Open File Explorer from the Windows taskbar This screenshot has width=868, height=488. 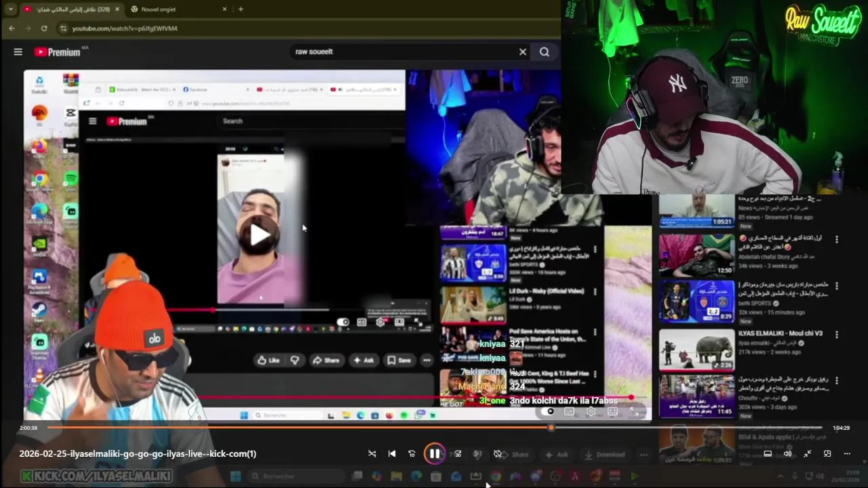397,476
